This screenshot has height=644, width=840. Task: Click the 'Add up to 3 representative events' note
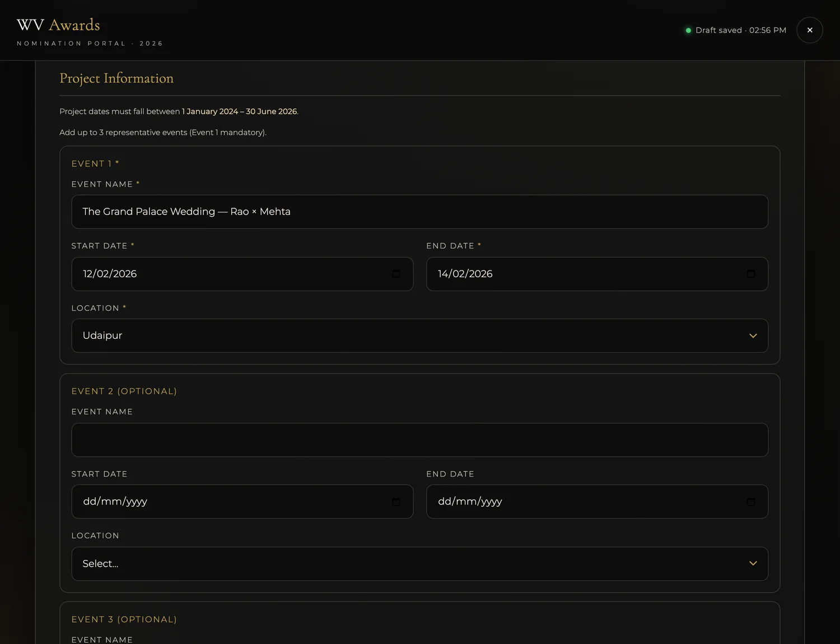[x=163, y=133]
